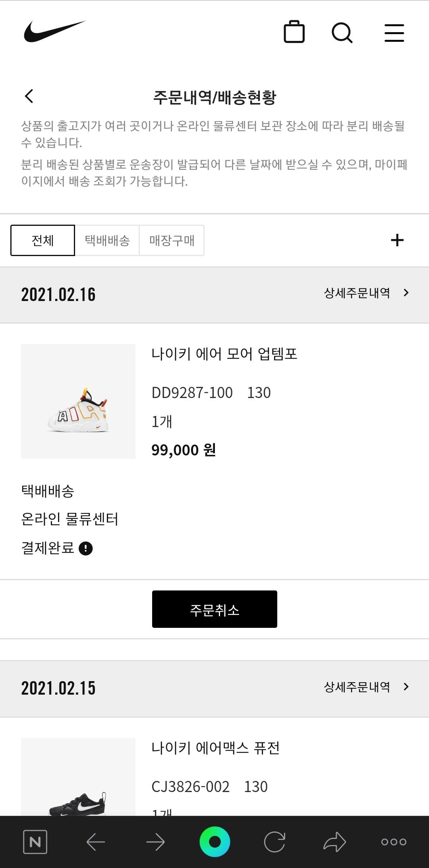This screenshot has height=868, width=429.
Task: Tap the green Naver search button
Action: pos(214,841)
